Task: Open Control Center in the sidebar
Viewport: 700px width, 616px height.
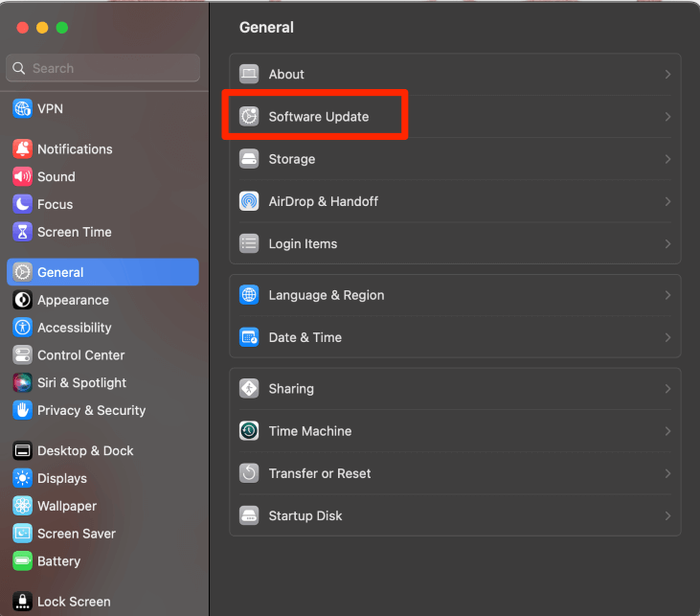Action: click(80, 354)
